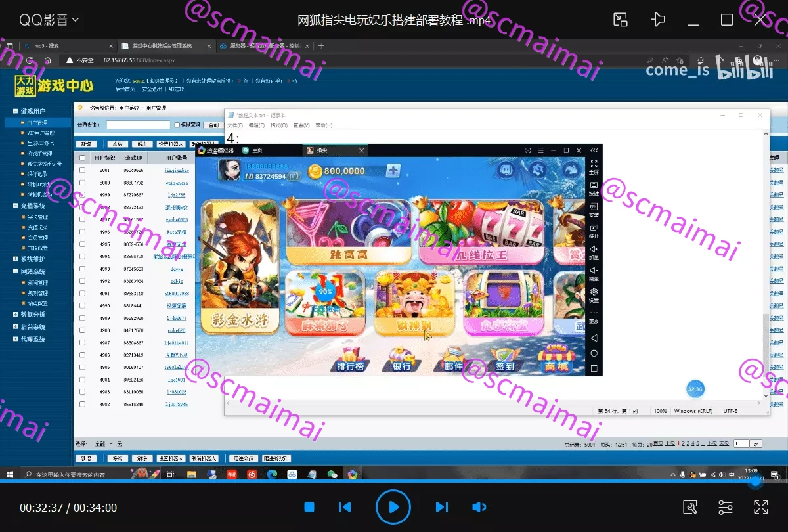Pin QQ影音 window on top
The height and width of the screenshot is (532, 788).
point(658,20)
